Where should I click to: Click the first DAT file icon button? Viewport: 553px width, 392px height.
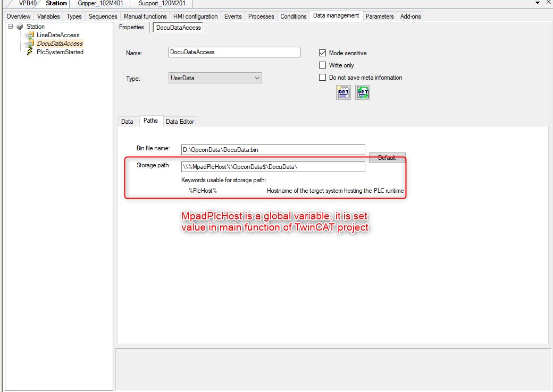coord(343,93)
